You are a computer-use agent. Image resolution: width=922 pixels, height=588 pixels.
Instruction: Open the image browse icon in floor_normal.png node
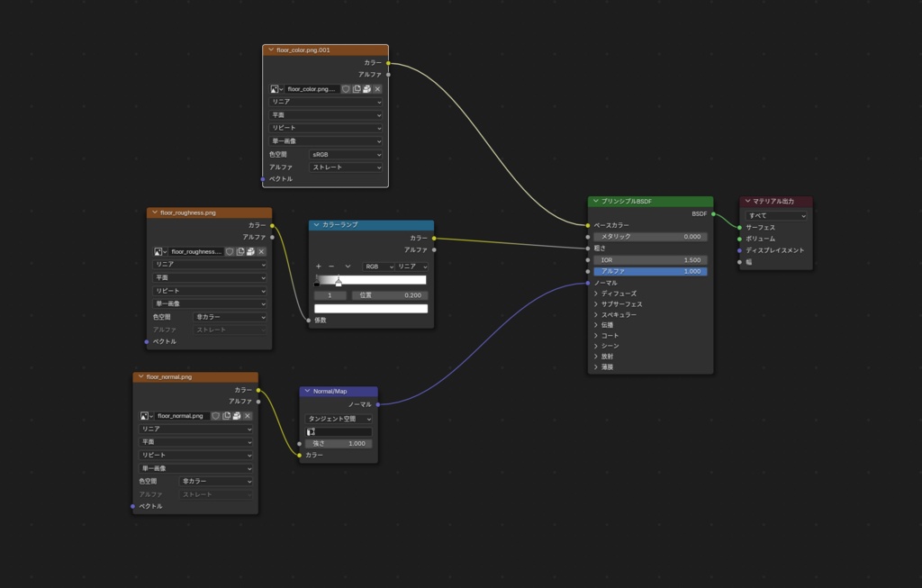click(x=147, y=416)
